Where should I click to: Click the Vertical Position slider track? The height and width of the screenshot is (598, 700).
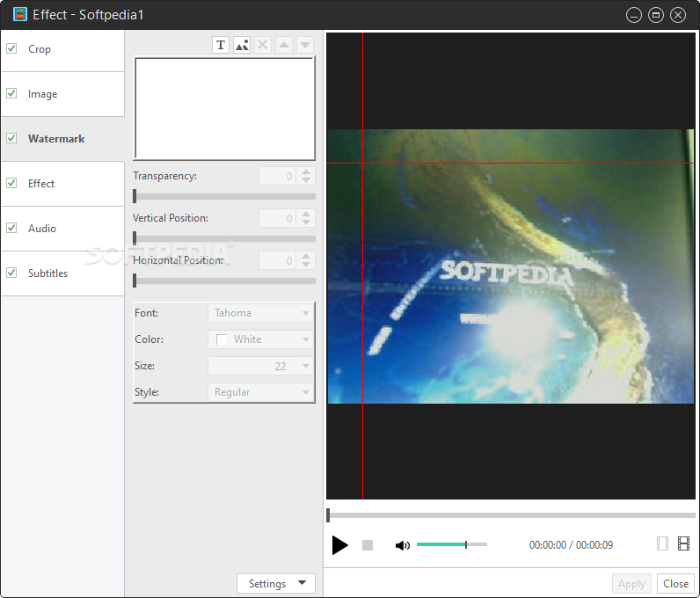[224, 238]
